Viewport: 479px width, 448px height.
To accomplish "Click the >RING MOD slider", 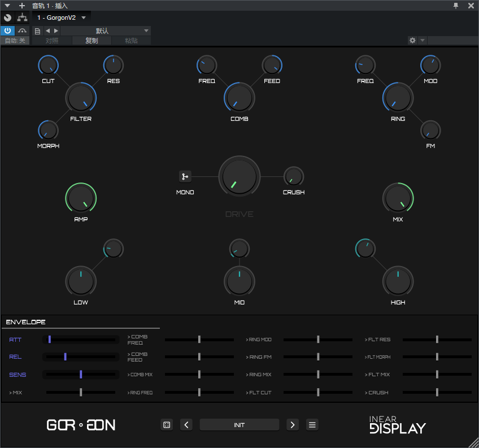I will click(318, 339).
